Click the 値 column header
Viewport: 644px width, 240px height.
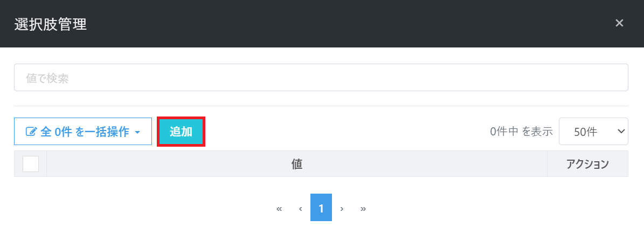pos(297,164)
